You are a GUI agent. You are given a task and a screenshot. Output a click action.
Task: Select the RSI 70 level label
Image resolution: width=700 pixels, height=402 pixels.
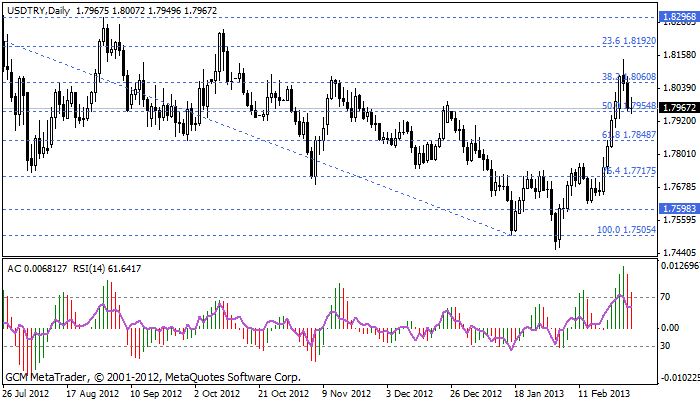pos(665,297)
